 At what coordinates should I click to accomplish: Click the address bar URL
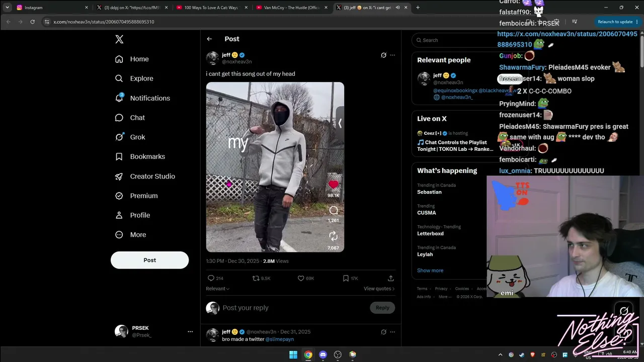tap(104, 22)
